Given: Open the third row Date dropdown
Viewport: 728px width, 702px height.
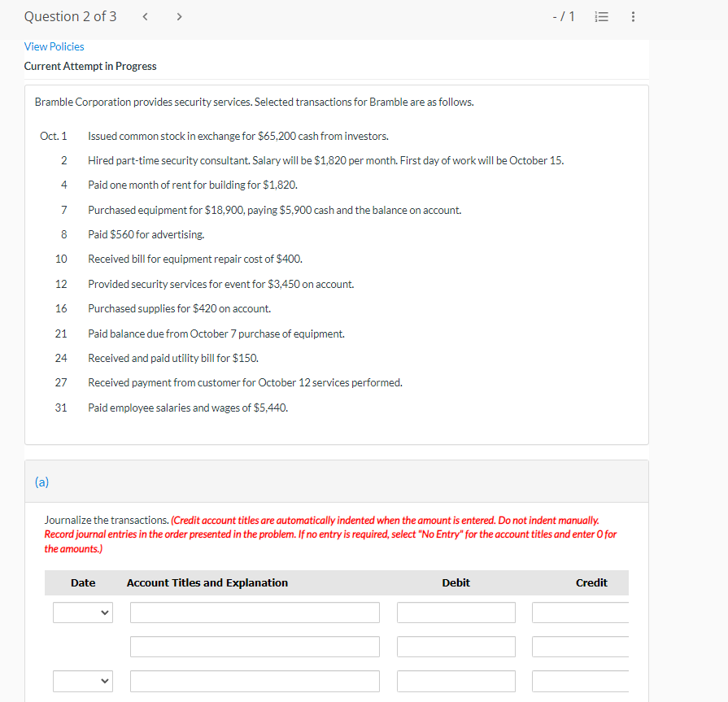Looking at the screenshot, I should (82, 681).
